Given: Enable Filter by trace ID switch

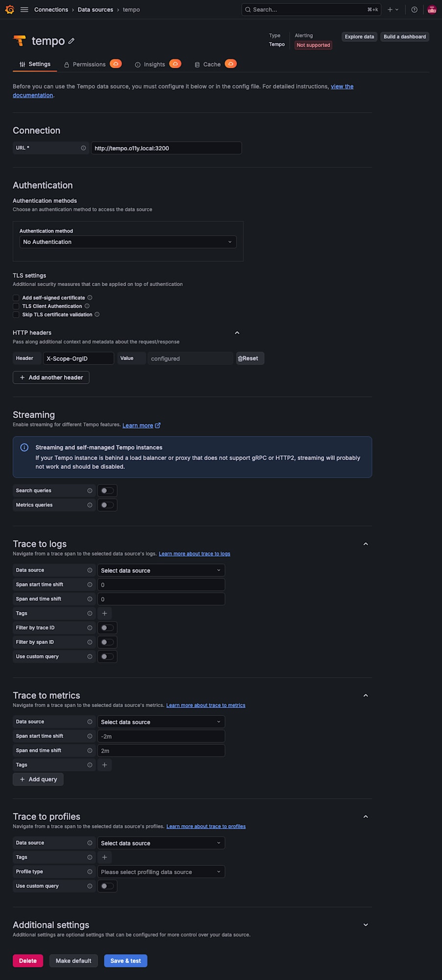Looking at the screenshot, I should tap(107, 628).
